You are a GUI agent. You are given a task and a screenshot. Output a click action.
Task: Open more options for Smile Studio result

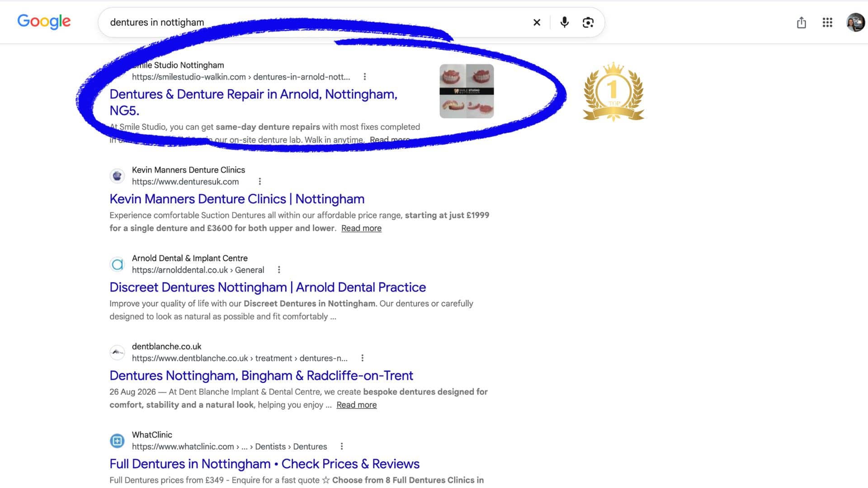pos(364,77)
